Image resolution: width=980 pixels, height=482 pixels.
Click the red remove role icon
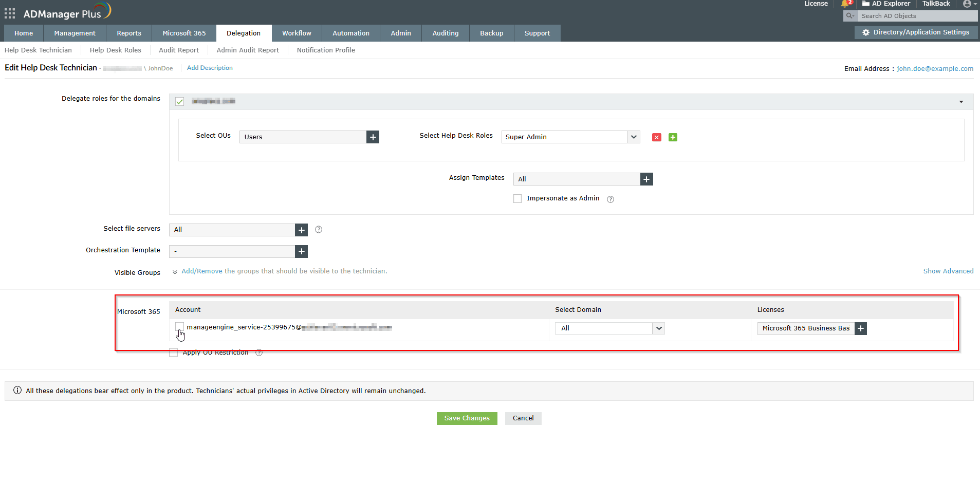656,137
